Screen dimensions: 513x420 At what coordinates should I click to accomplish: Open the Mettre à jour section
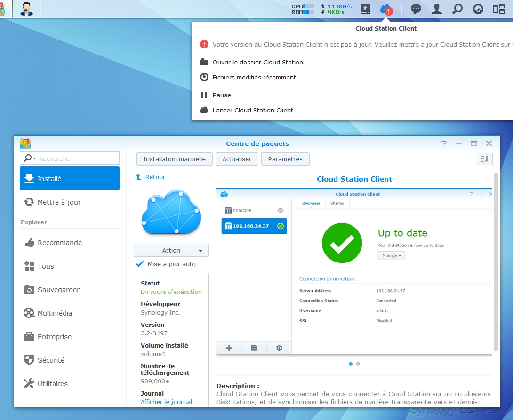point(70,202)
